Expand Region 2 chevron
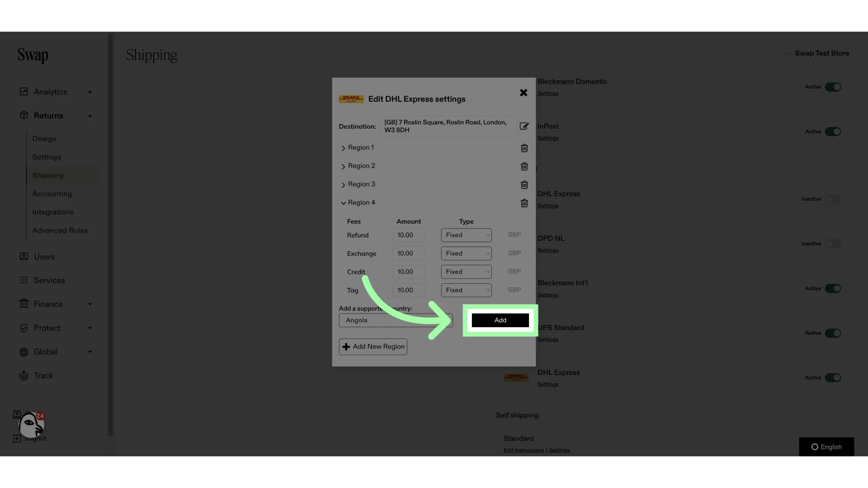 pyautogui.click(x=343, y=167)
